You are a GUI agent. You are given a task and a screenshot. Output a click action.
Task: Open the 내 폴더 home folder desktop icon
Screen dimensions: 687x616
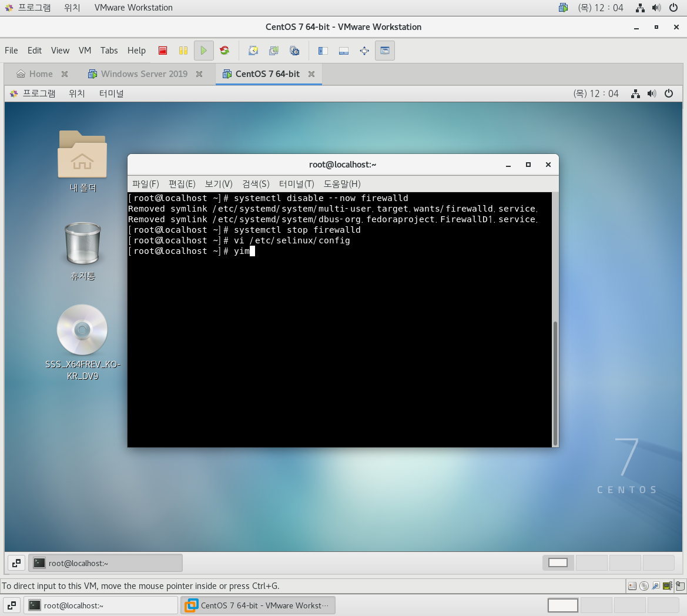pos(82,162)
